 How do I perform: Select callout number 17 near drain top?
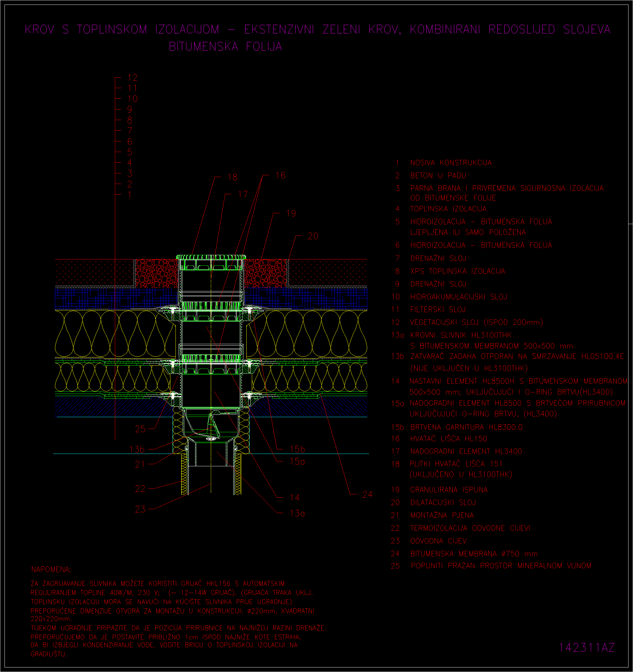coord(243,194)
